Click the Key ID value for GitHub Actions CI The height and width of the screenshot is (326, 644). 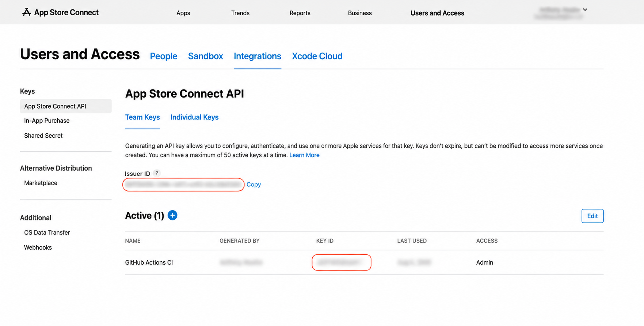pos(341,262)
